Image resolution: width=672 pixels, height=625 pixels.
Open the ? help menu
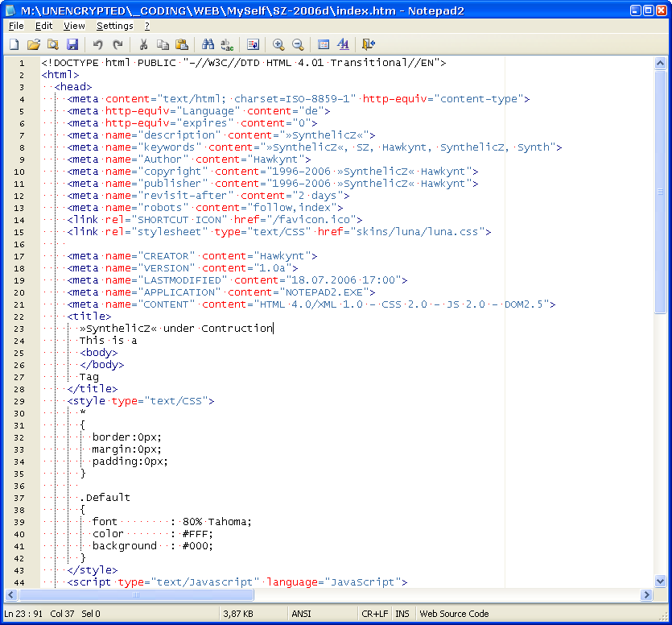point(147,26)
